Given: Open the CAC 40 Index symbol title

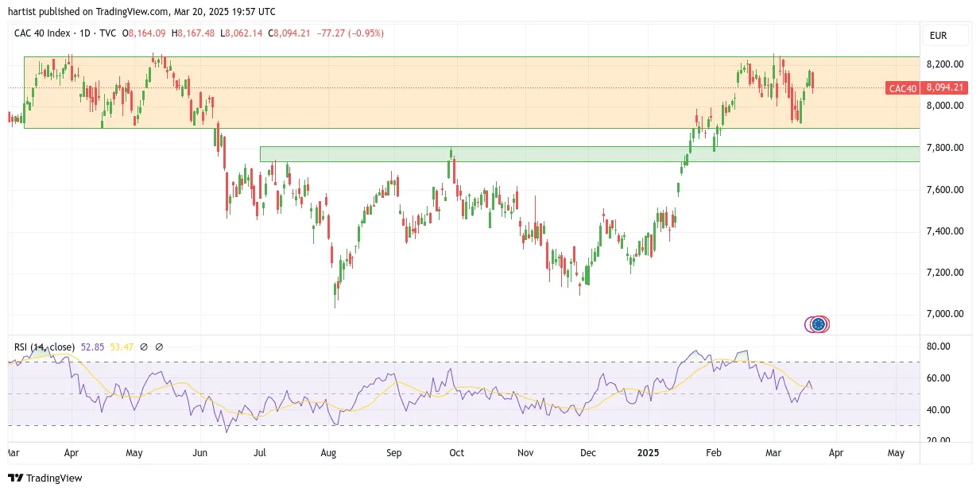Looking at the screenshot, I should tap(42, 33).
